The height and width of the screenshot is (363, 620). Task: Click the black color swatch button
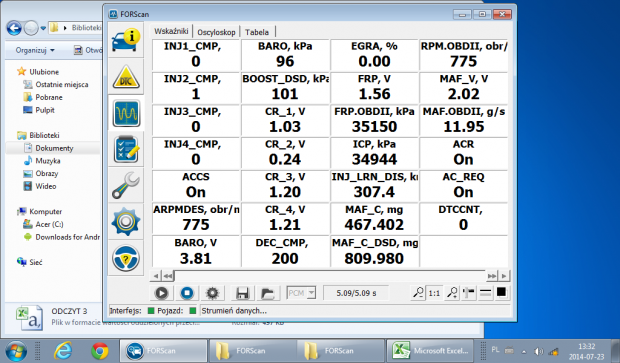point(501,292)
